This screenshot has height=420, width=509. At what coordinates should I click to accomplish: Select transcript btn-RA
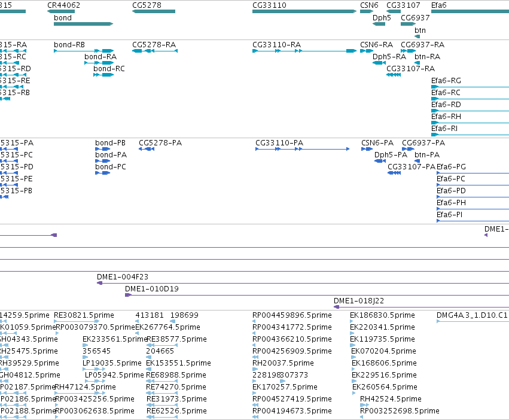click(x=417, y=63)
